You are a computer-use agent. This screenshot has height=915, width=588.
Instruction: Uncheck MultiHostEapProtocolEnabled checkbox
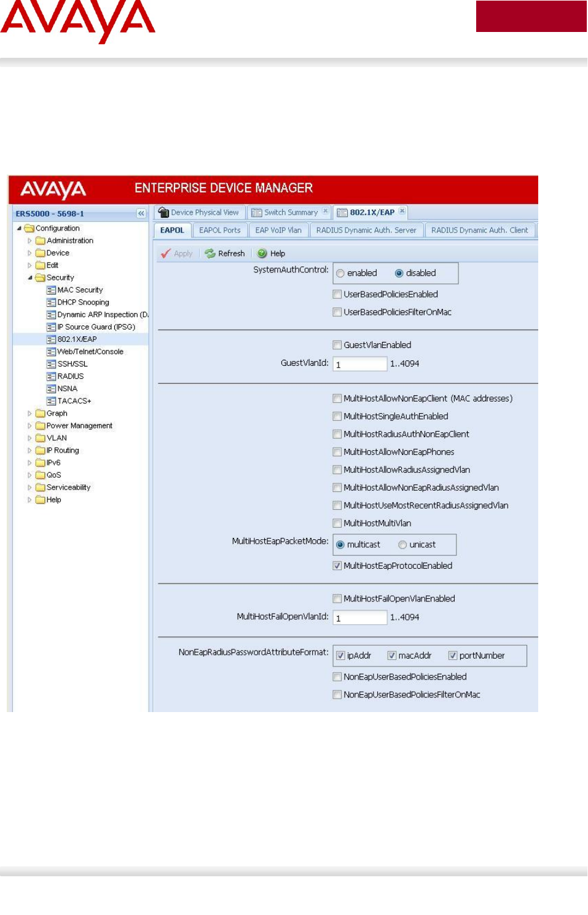tap(337, 566)
